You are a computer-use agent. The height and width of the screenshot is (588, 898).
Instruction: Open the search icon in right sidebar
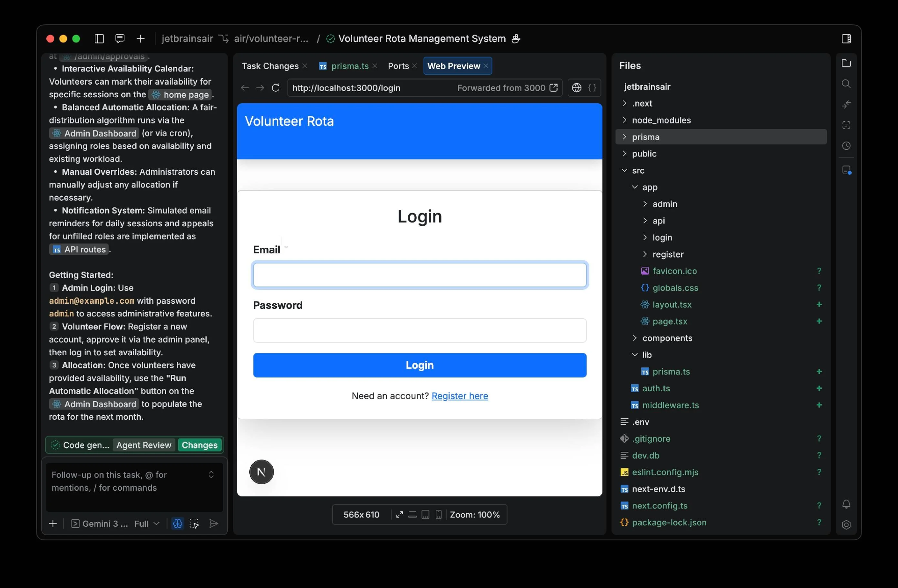click(x=846, y=84)
